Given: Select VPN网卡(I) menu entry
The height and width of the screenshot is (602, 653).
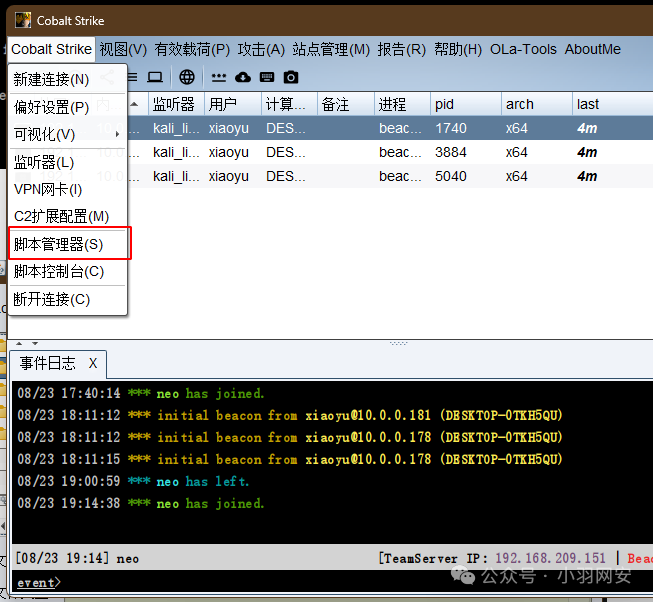Looking at the screenshot, I should 67,189.
